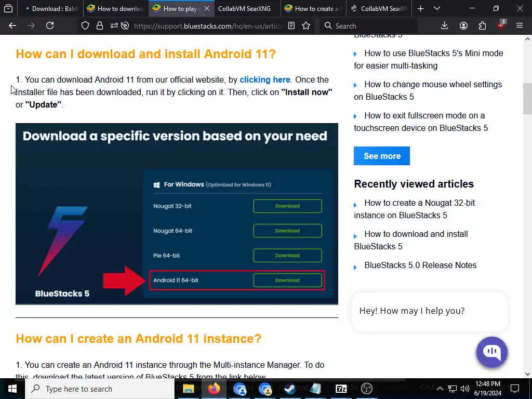532x399 pixels.
Task: Open the purple chat widget button
Action: (x=491, y=352)
